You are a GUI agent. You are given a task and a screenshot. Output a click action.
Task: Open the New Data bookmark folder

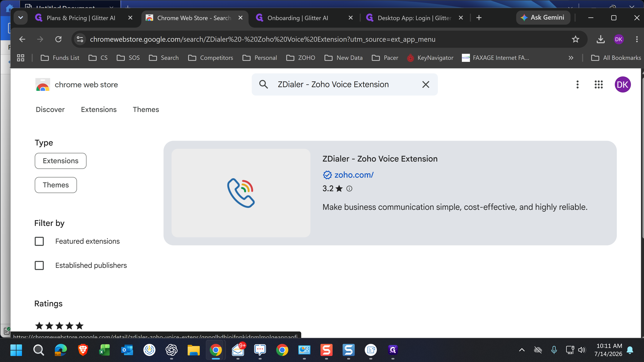(343, 58)
